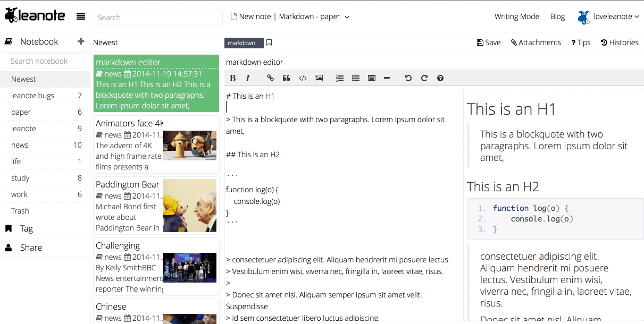Image resolution: width=644 pixels, height=324 pixels.
Task: Apply italic formatting in markdown toolbar
Action: point(247,78)
